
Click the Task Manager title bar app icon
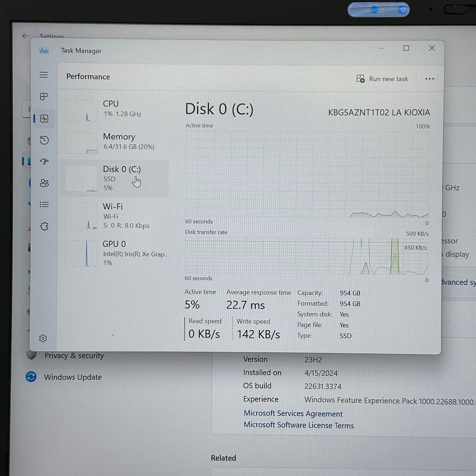(44, 50)
